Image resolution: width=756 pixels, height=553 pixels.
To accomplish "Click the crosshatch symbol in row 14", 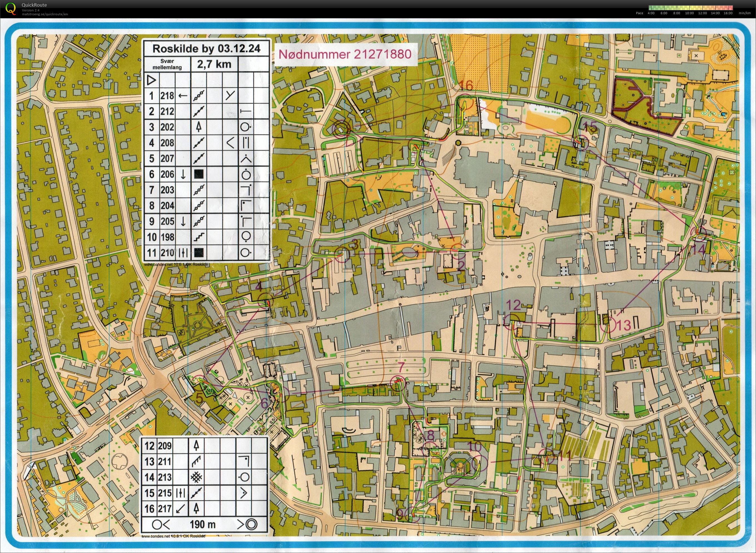I will pos(197,477).
